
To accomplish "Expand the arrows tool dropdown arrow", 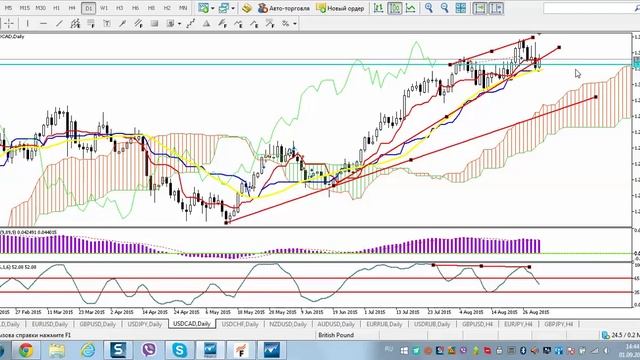I will pos(294,24).
